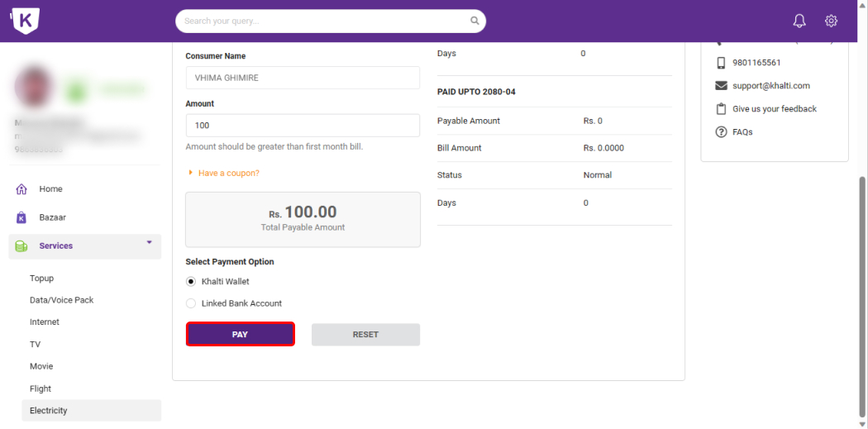This screenshot has width=868, height=429.
Task: Click the page vertical scrollbar
Action: (x=863, y=296)
